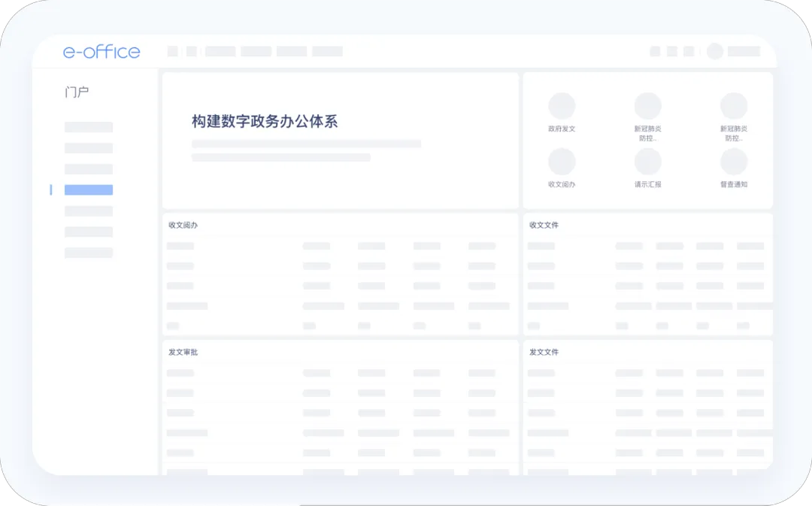This screenshot has height=506, width=812.
Task: Select the first sidebar item under 门户
Action: 89,127
